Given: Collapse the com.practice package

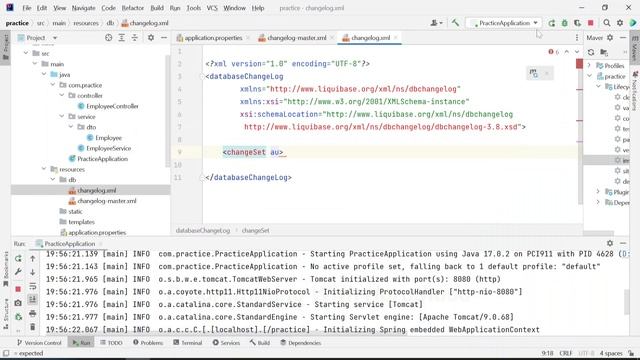Looking at the screenshot, I should [x=53, y=85].
